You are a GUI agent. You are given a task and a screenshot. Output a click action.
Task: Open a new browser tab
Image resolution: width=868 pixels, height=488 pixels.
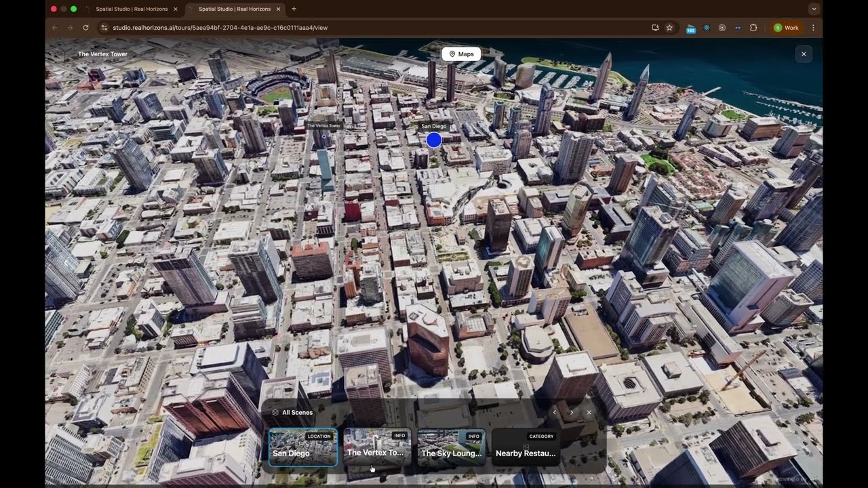294,9
